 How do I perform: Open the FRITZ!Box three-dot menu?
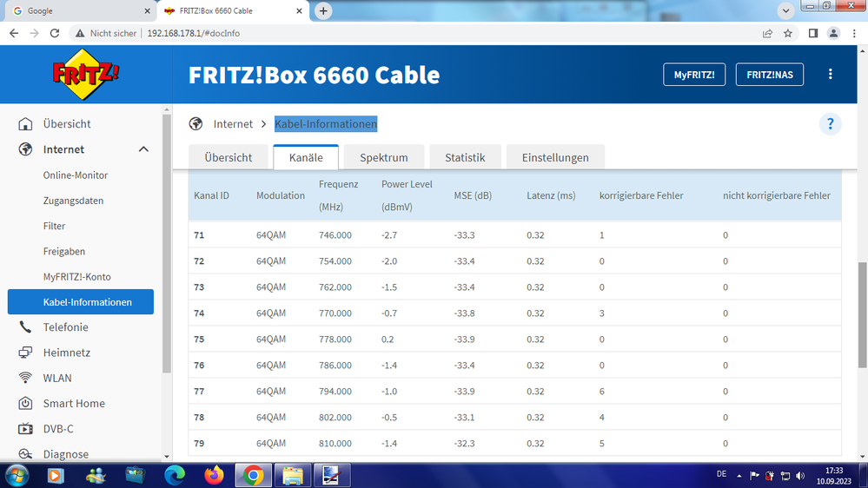click(x=831, y=74)
